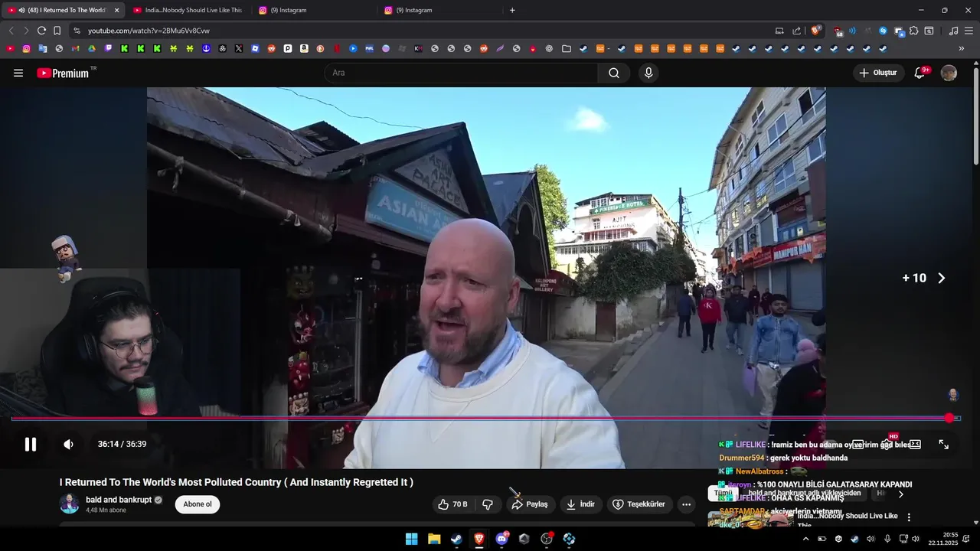Open Brave main menu
The image size is (980, 551).
[x=969, y=31]
